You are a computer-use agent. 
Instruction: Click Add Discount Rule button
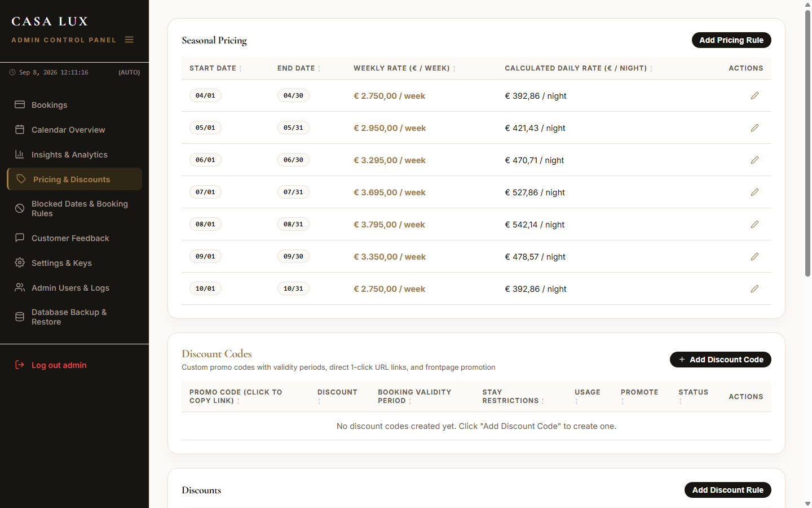[x=728, y=490]
